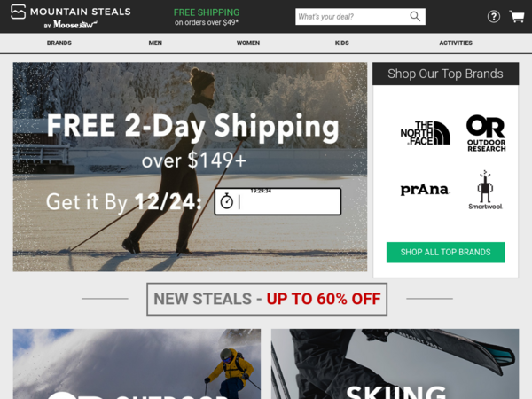532x399 pixels.
Task: Open the shopping cart icon
Action: point(517,16)
